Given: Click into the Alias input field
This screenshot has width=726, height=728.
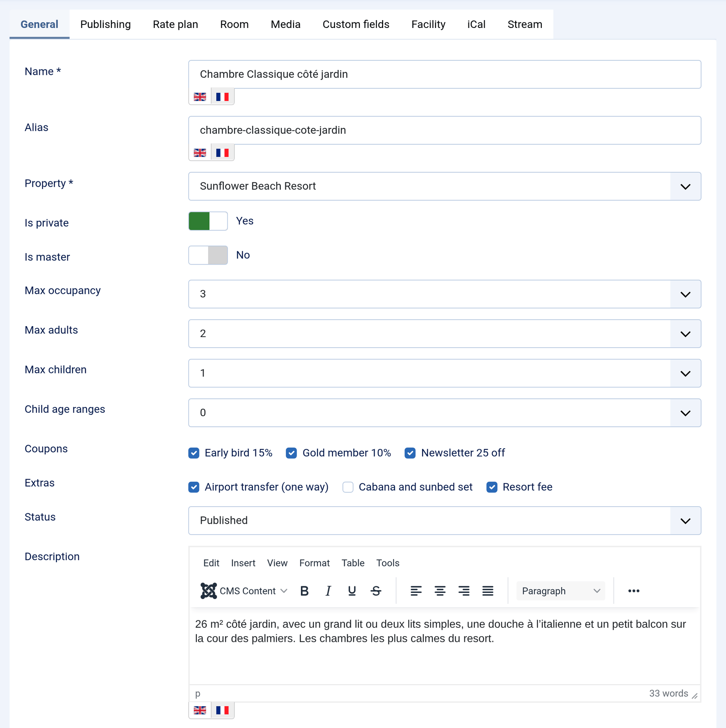Looking at the screenshot, I should coord(445,130).
